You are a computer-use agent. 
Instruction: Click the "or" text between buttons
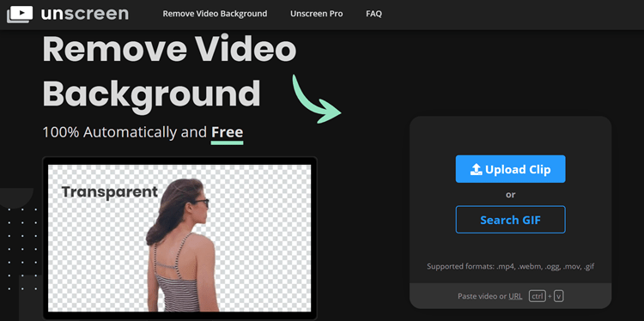[510, 195]
